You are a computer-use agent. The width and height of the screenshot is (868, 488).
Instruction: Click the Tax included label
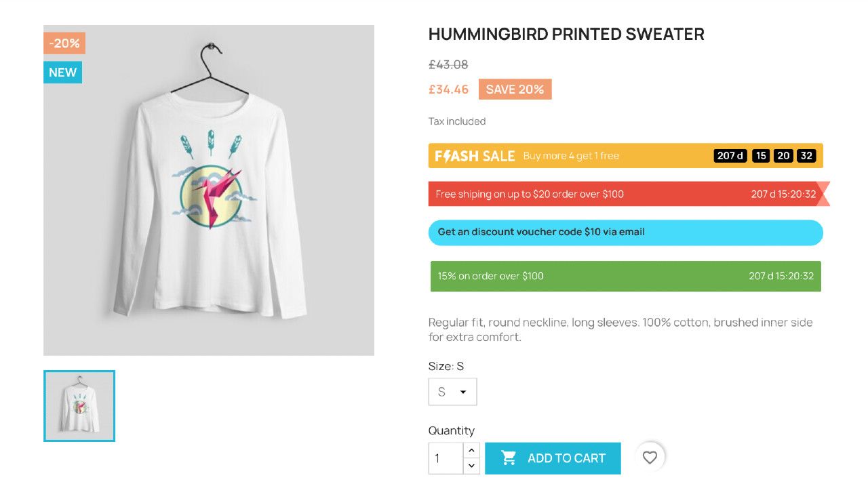(x=456, y=121)
